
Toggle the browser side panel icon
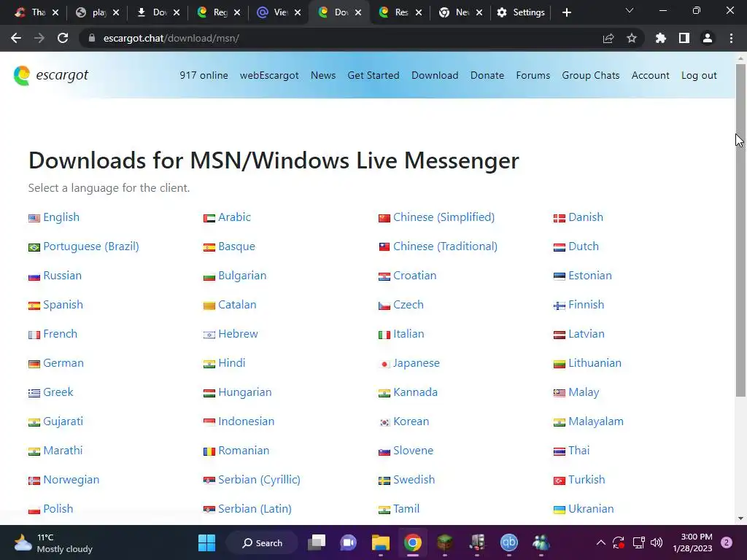click(684, 38)
